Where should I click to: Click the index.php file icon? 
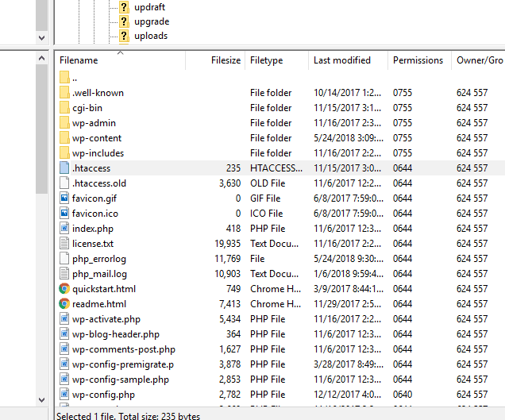click(64, 229)
